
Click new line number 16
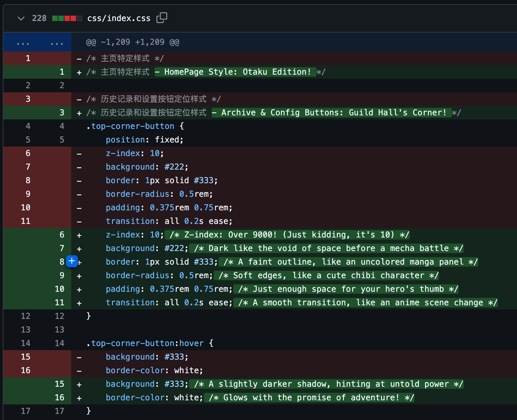coord(59,398)
